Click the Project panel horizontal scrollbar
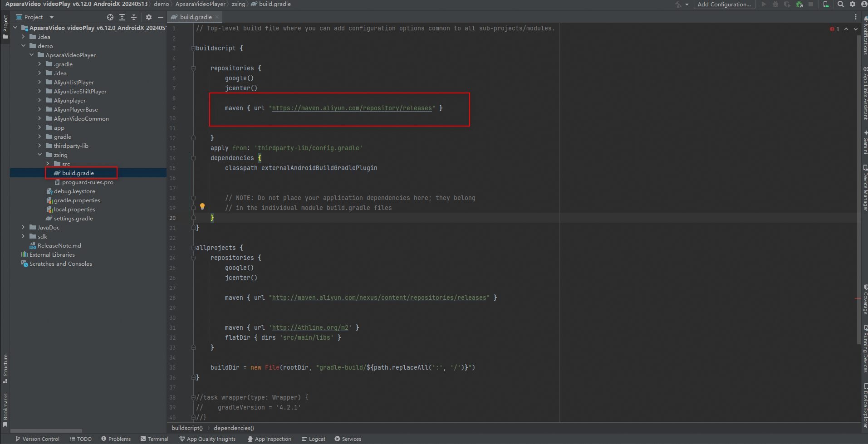 [46, 431]
